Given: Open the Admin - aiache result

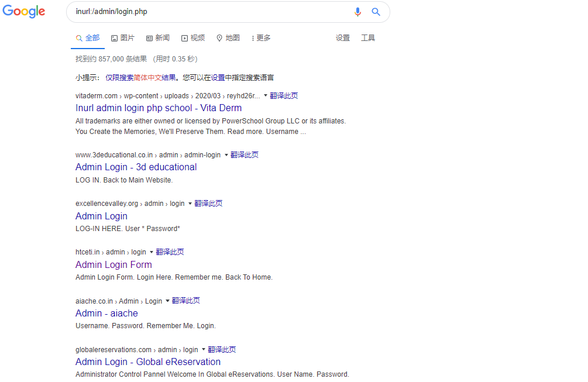Looking at the screenshot, I should tap(106, 313).
